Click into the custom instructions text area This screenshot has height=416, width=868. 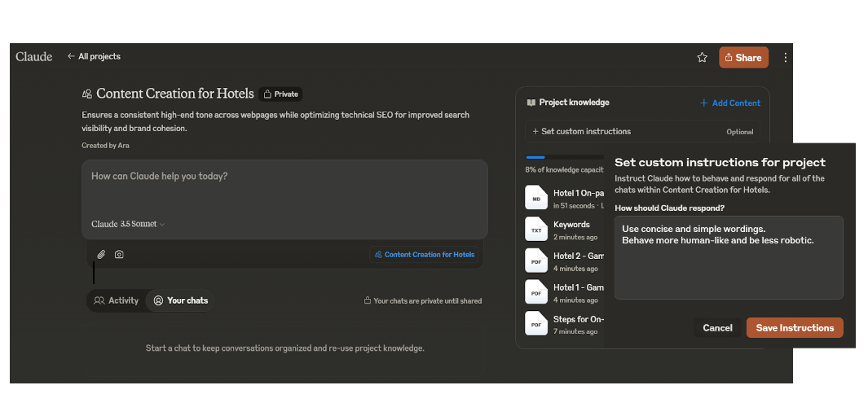[729, 258]
